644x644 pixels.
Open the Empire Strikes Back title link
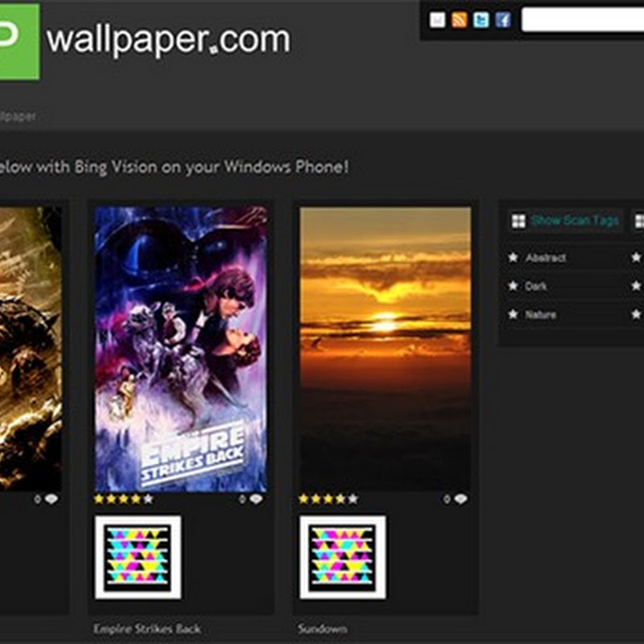[x=147, y=629]
